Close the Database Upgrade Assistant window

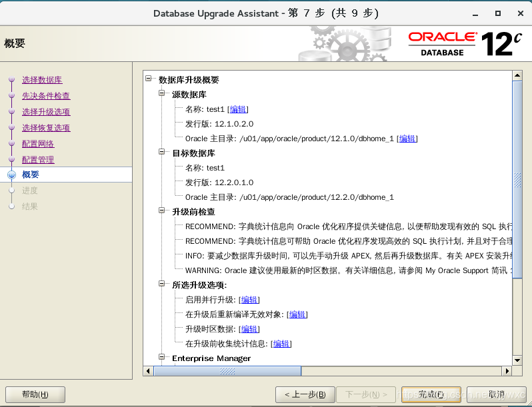click(521, 13)
